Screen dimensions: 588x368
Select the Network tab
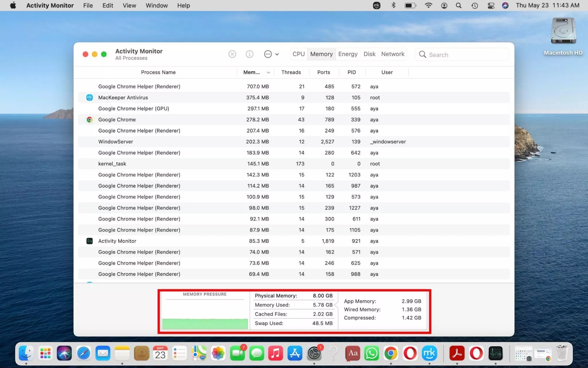(393, 54)
